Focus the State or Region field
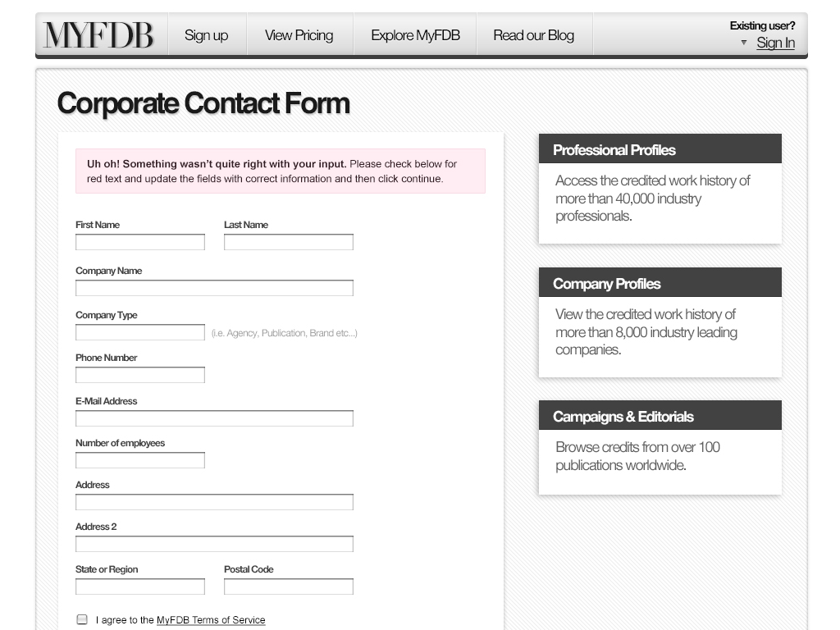 point(140,587)
